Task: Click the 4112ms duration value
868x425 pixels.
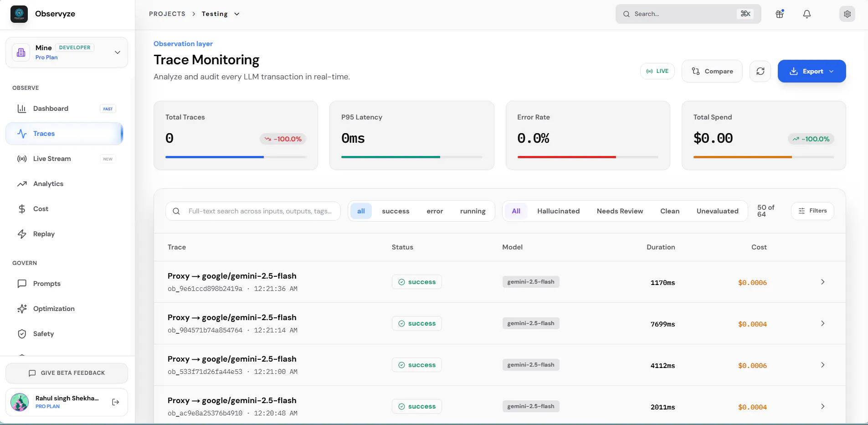Action: (x=663, y=366)
